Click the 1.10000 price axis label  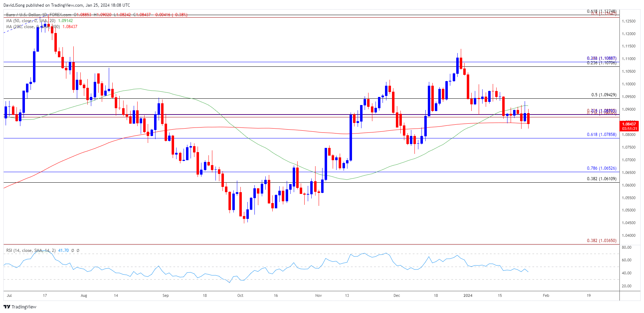click(629, 84)
